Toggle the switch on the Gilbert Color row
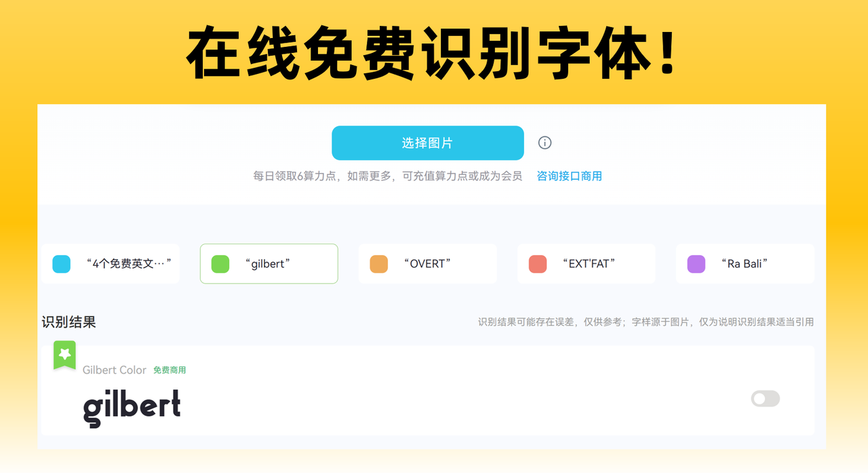 tap(765, 399)
